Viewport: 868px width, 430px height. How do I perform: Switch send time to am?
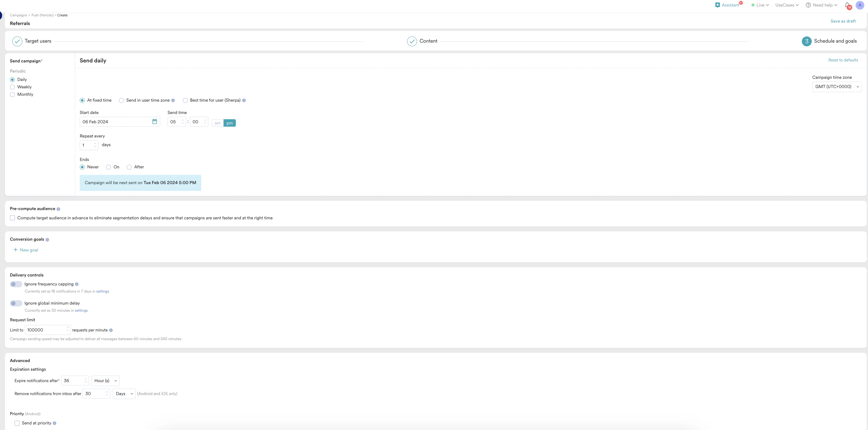click(217, 123)
